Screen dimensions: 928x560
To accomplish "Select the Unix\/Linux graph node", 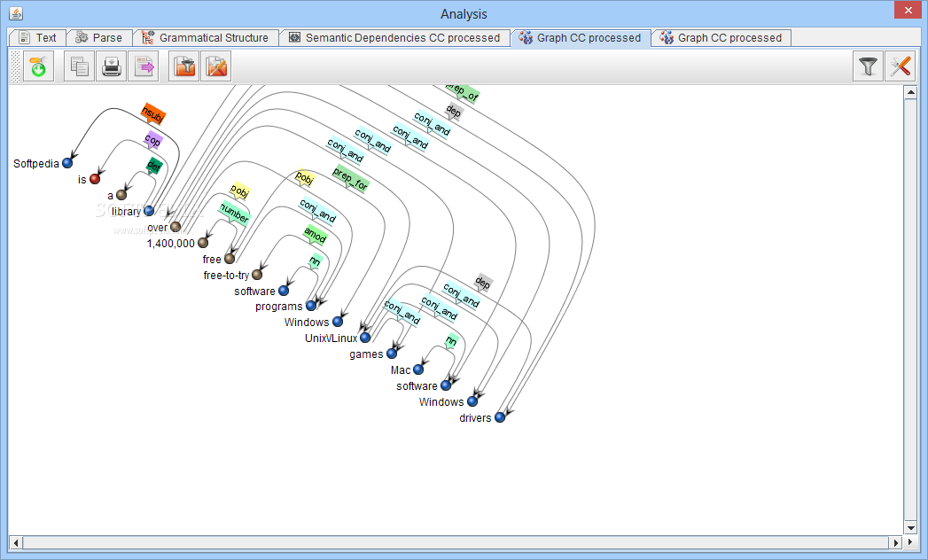I will (x=365, y=338).
